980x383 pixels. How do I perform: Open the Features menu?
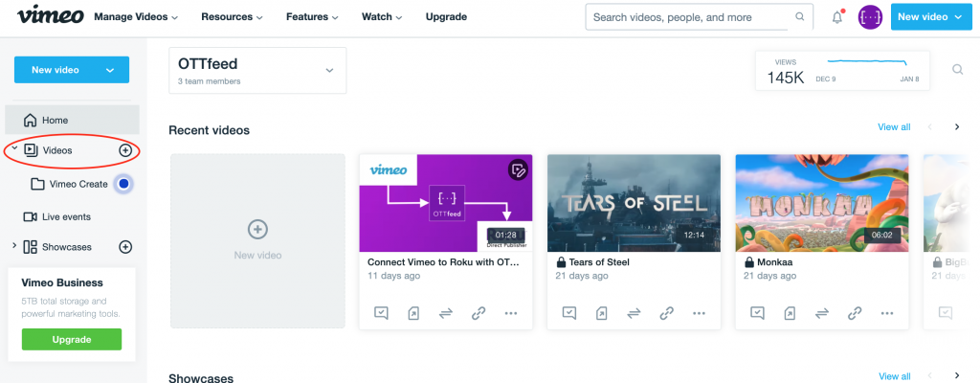pos(312,17)
